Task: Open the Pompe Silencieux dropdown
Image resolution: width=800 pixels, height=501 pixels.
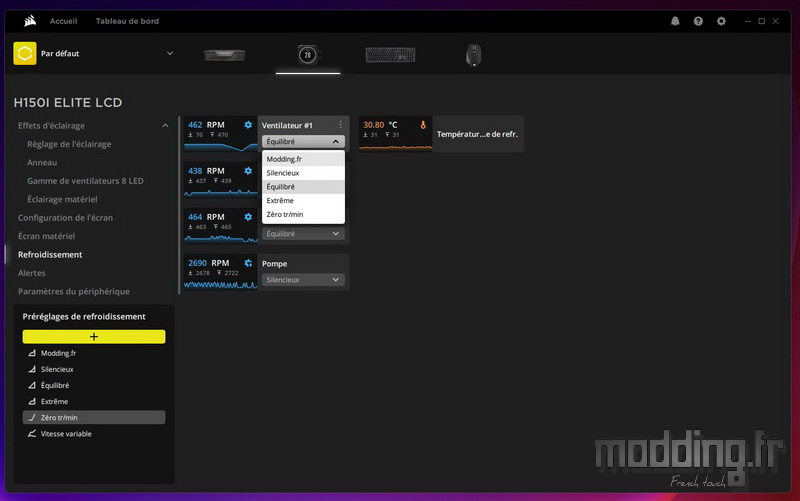Action: click(303, 280)
